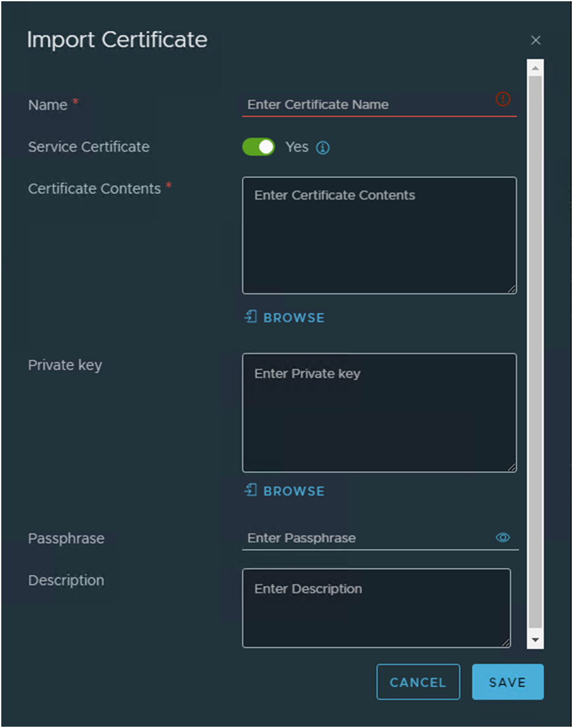Save the imported certificate

[x=507, y=682]
